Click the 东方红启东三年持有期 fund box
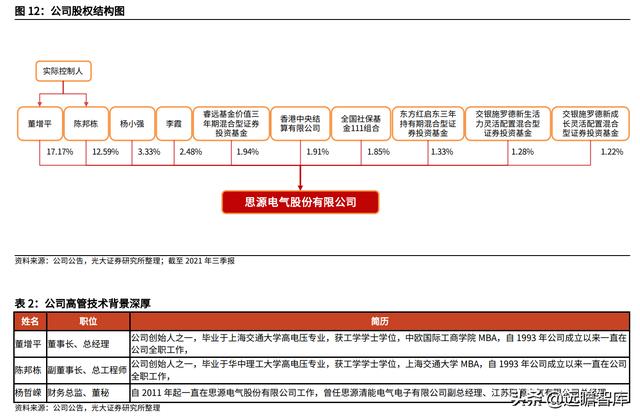This screenshot has height=419, width=640. (x=427, y=124)
